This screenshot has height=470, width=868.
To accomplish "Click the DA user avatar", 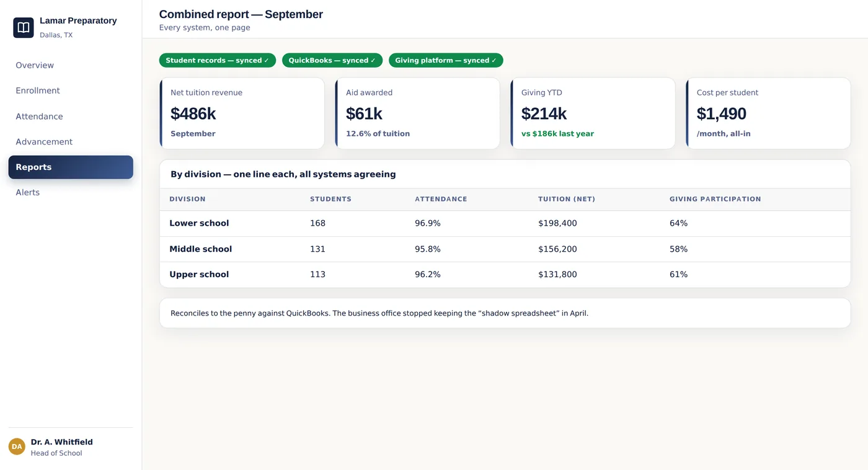I will (17, 446).
